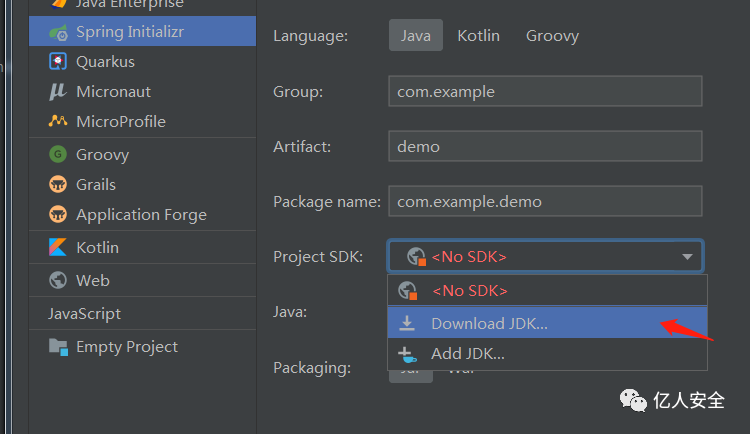Viewport: 750px width, 434px height.
Task: Click the Application Forge icon
Action: click(x=58, y=214)
